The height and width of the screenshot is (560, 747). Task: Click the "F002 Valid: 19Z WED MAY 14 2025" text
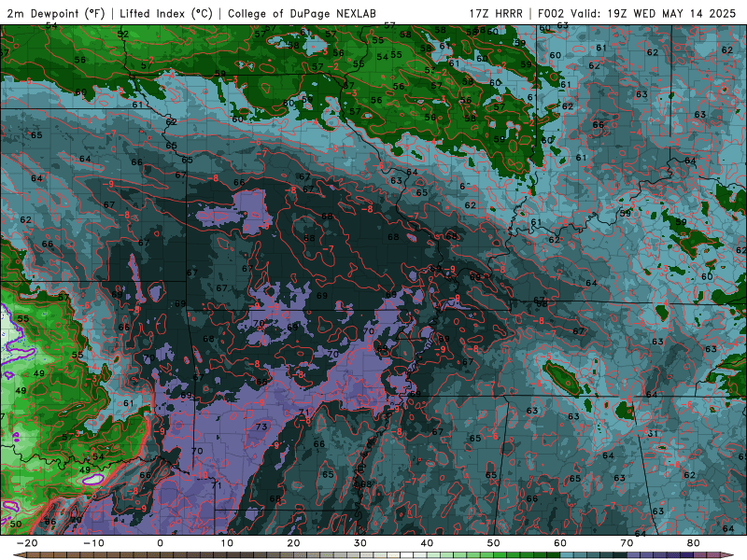pos(637,13)
